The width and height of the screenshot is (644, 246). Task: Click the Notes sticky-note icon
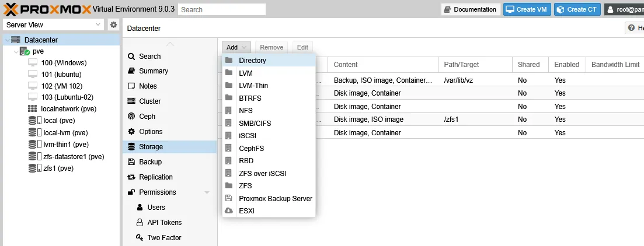(131, 86)
